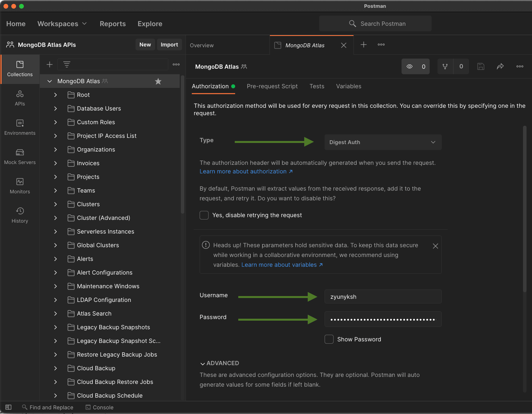
Task: Click the filter icon in collections search
Action: [67, 64]
